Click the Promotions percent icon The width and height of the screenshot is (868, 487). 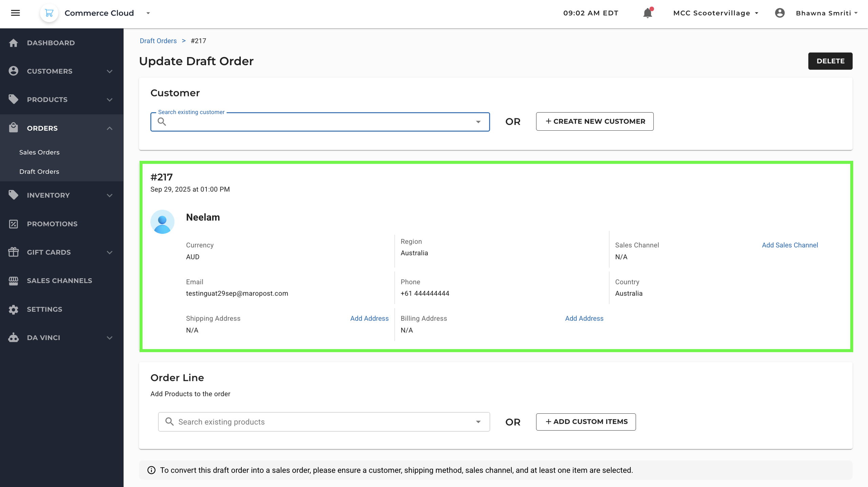[14, 224]
